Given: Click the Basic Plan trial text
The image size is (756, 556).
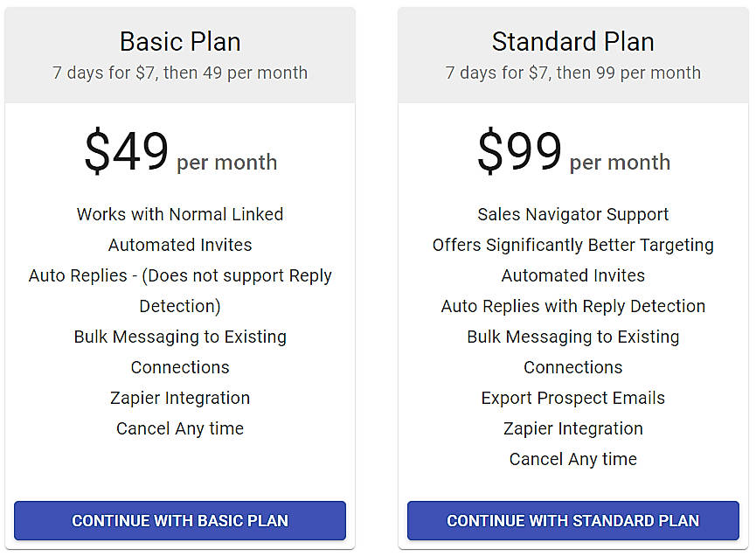Looking at the screenshot, I should 180,73.
